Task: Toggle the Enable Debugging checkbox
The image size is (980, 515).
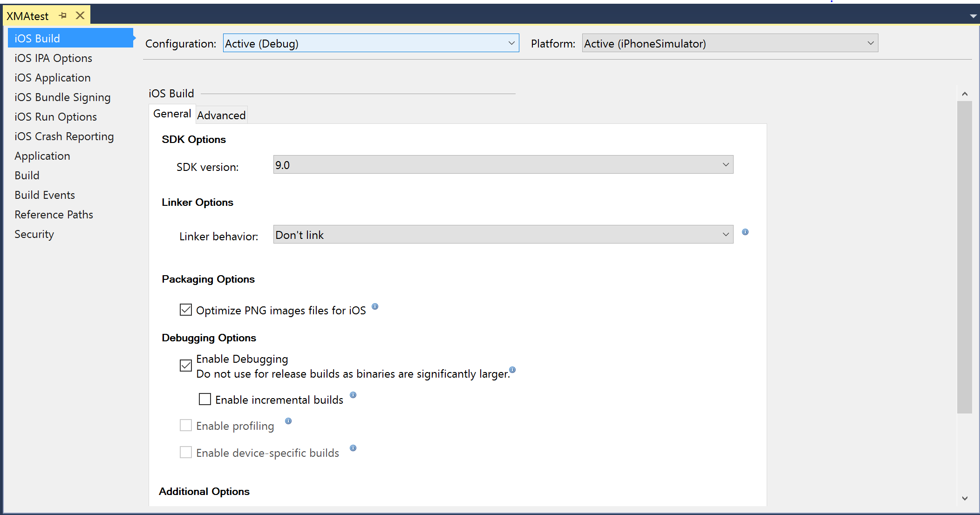Action: [x=186, y=366]
